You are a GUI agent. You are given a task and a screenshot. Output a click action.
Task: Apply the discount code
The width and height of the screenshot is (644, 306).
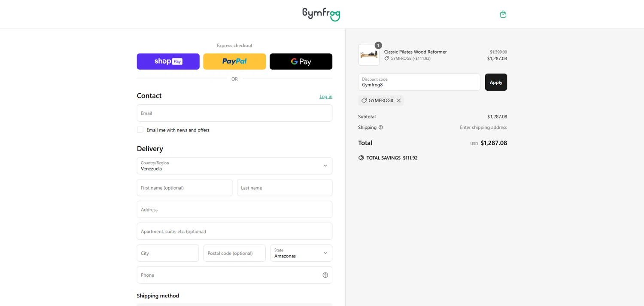496,82
